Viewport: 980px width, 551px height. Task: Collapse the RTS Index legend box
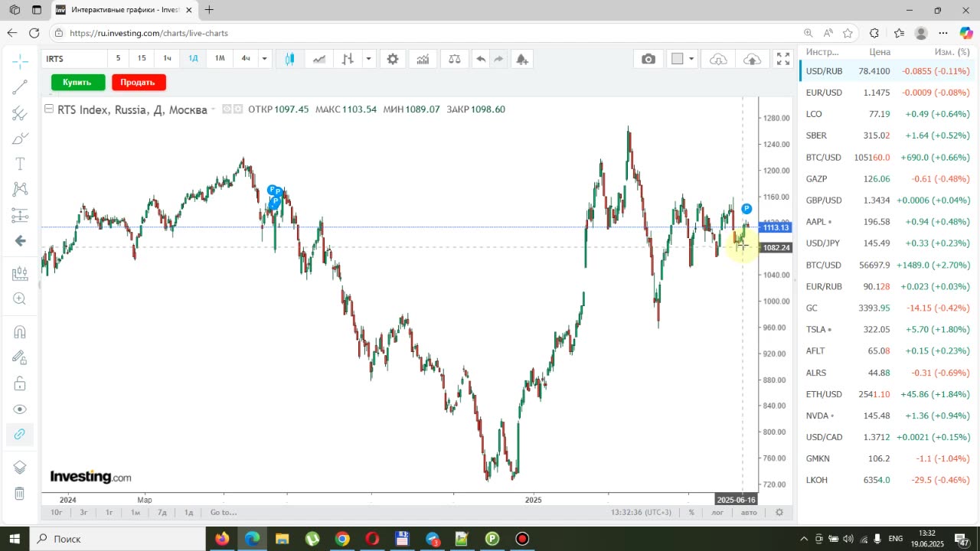tap(49, 109)
